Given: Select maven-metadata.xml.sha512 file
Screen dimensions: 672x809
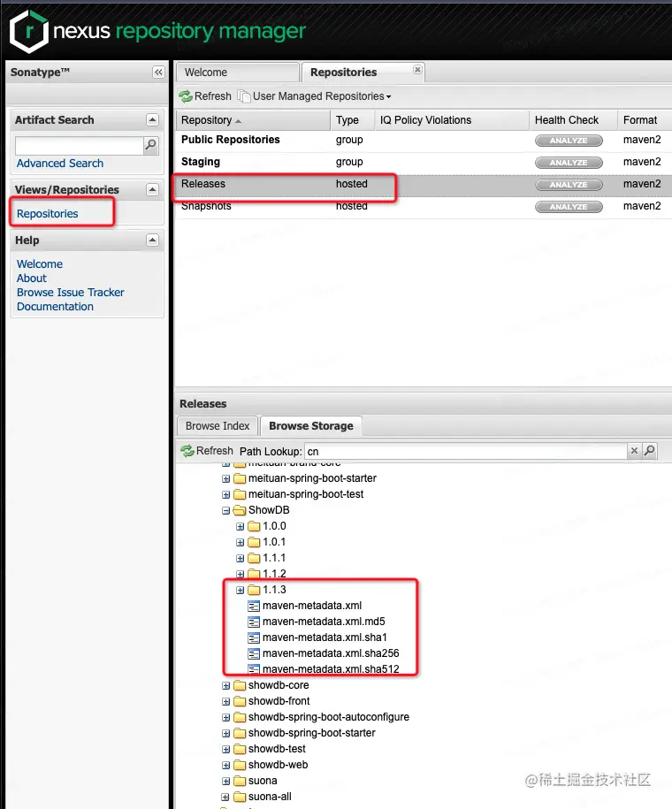Looking at the screenshot, I should click(x=331, y=669).
